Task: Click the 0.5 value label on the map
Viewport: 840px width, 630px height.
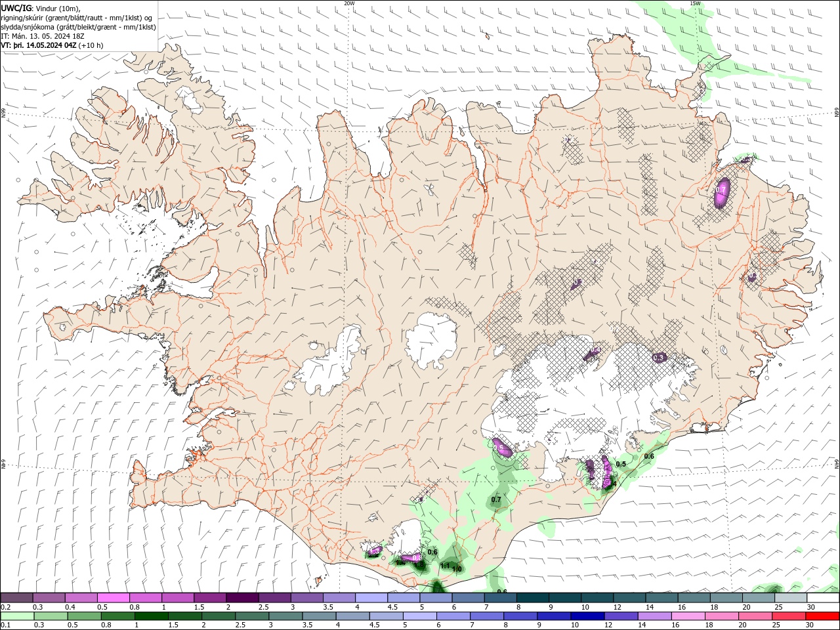Action: [x=621, y=465]
